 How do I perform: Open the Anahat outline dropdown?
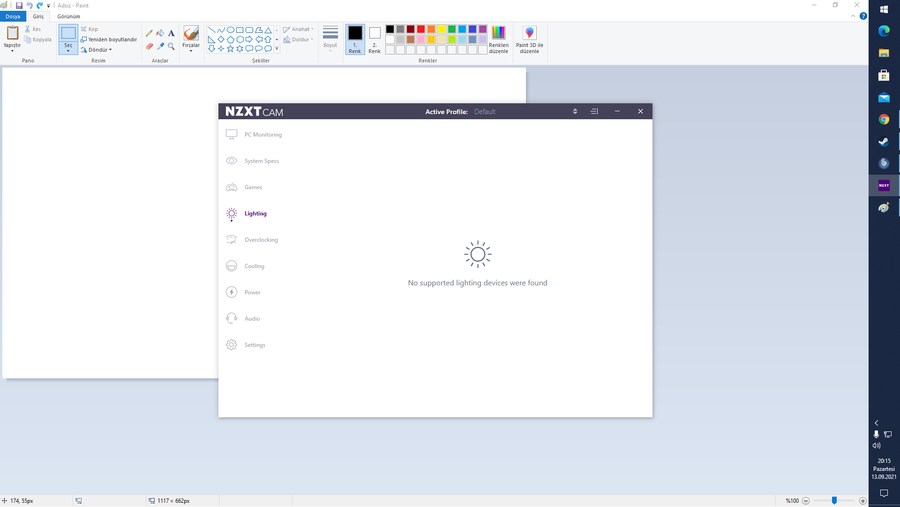pos(298,29)
